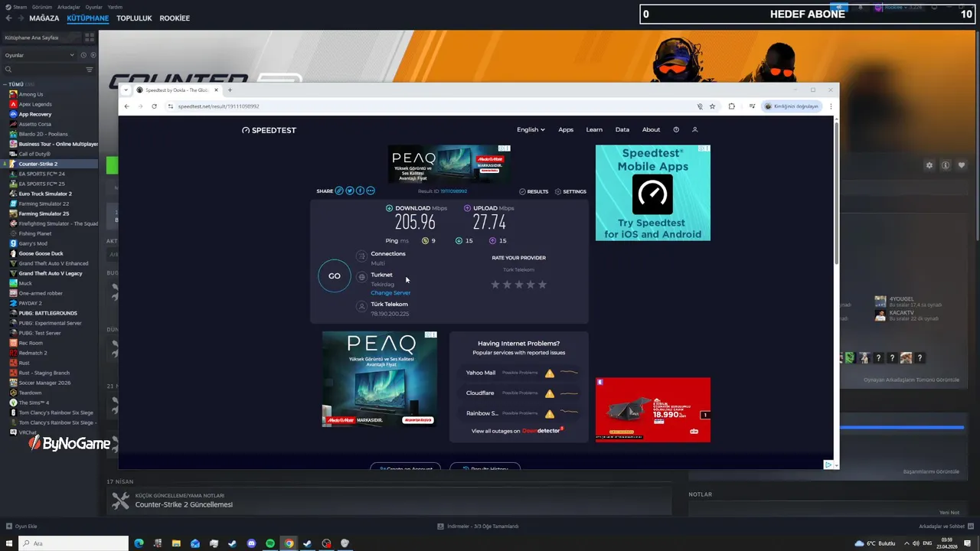Screen dimensions: 980x551
Task: Open the Result ID 19111098992 link
Action: point(453,191)
